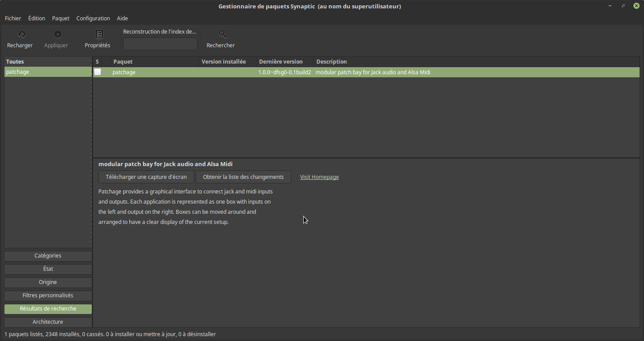Open package Propriétés from the toolbar
This screenshot has width=644, height=341.
click(98, 39)
